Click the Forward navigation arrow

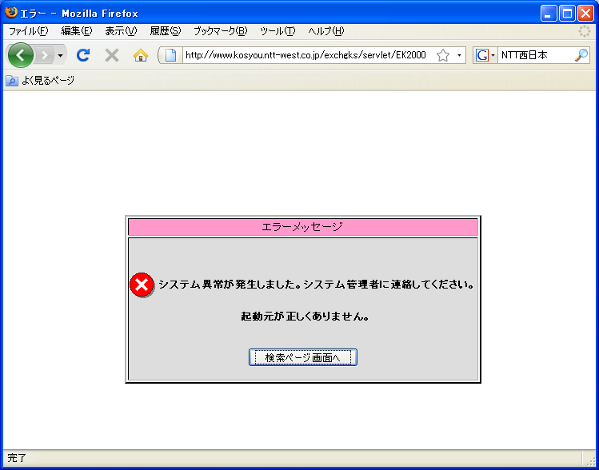tap(45, 56)
